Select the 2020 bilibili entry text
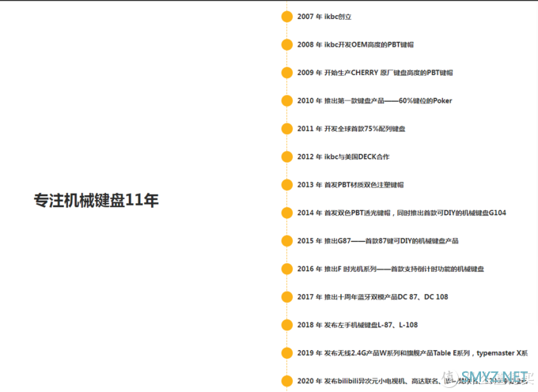538x392 pixels. click(412, 381)
